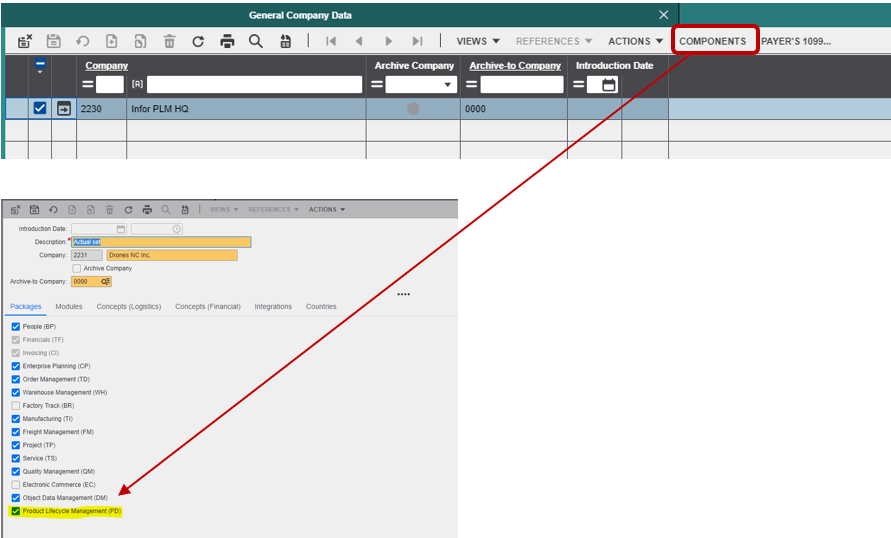The width and height of the screenshot is (891, 538).
Task: Click the Components button
Action: pos(713,41)
